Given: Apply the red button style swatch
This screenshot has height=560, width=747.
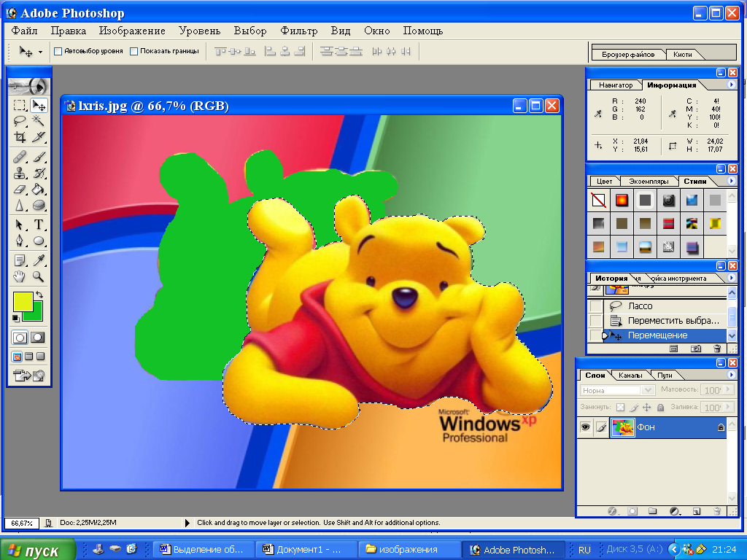Looking at the screenshot, I should point(622,201).
